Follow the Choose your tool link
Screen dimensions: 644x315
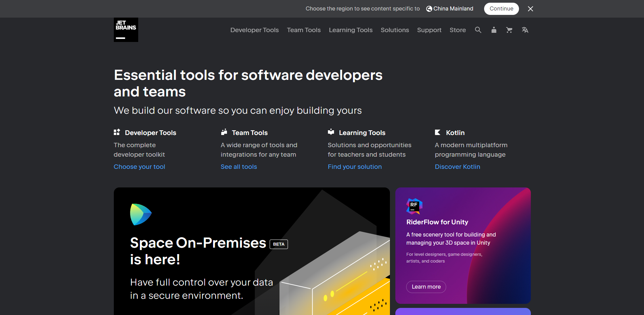139,167
